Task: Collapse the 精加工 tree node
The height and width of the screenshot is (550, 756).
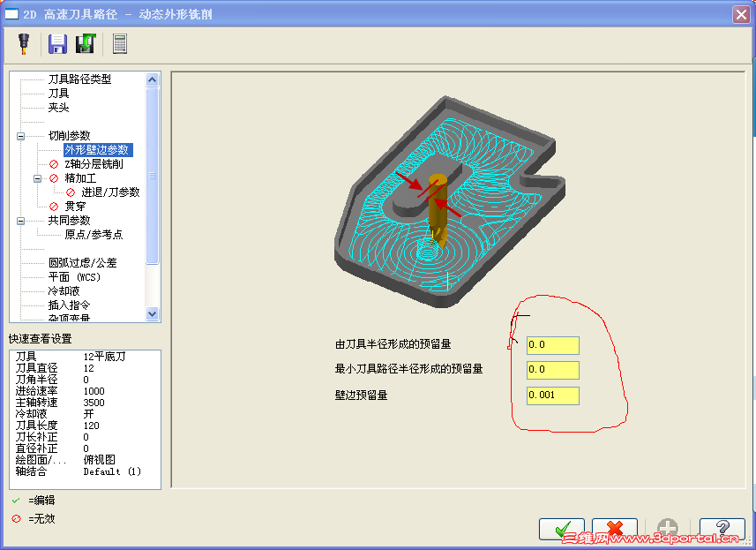Action: tap(39, 177)
